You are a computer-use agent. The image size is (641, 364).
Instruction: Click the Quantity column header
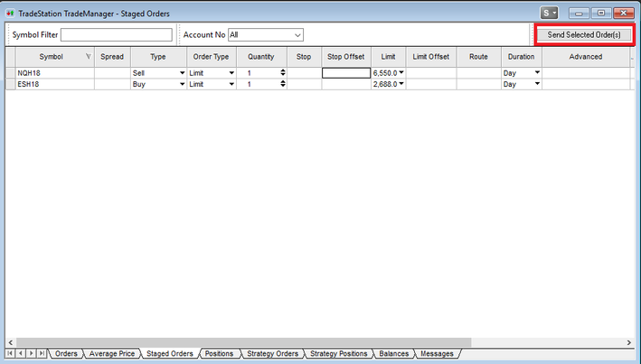click(x=261, y=57)
